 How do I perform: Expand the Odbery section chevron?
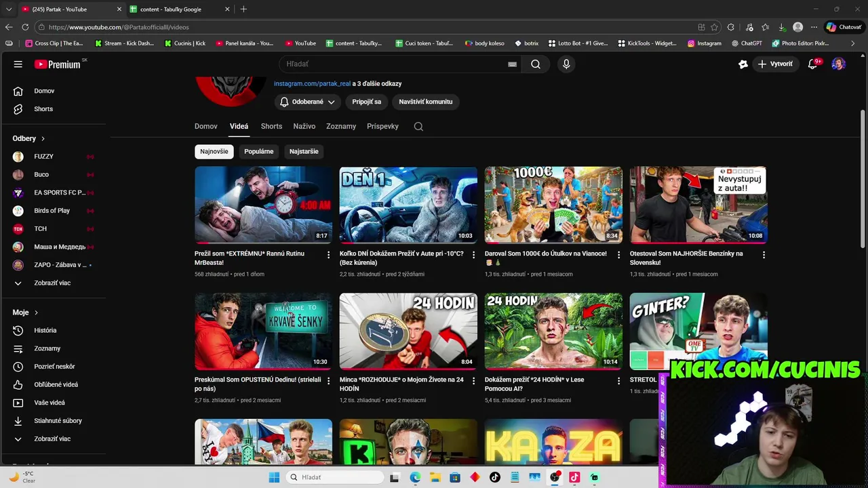tap(43, 138)
